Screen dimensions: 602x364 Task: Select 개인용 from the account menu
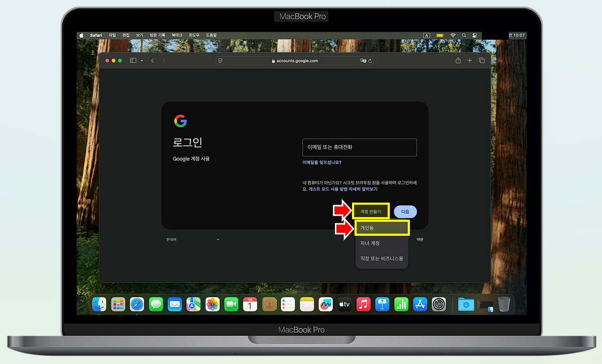coord(382,228)
